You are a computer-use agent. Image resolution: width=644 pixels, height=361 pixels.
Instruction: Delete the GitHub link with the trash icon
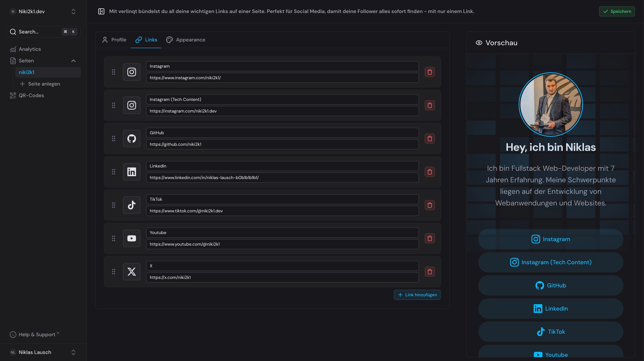pyautogui.click(x=430, y=138)
